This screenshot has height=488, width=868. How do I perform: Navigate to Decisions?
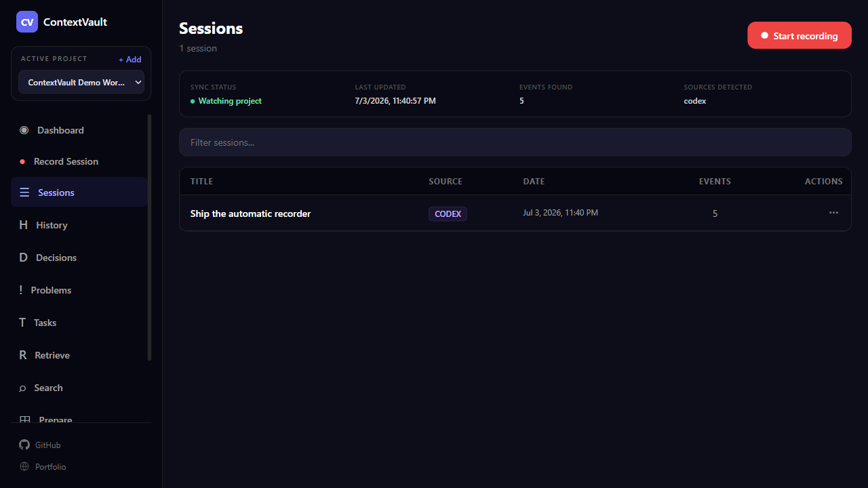(x=79, y=258)
